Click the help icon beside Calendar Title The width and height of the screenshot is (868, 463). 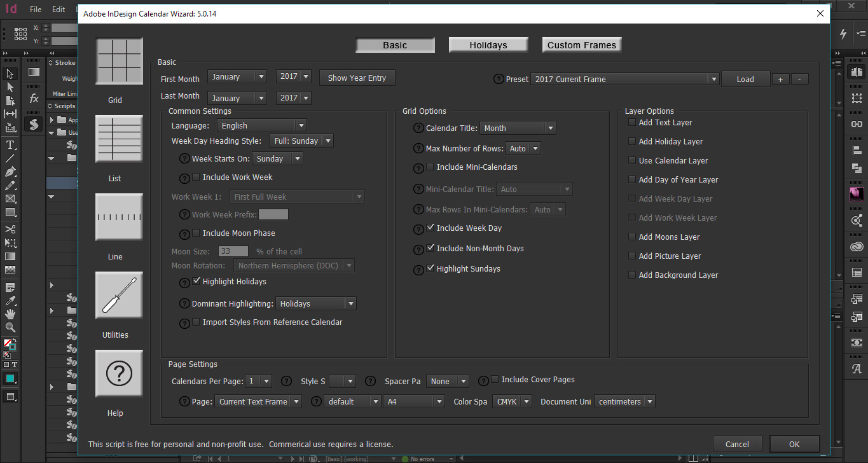[418, 128]
